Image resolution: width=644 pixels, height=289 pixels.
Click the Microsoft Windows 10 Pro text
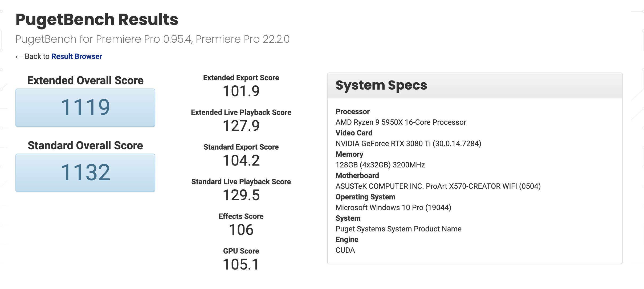pyautogui.click(x=393, y=208)
